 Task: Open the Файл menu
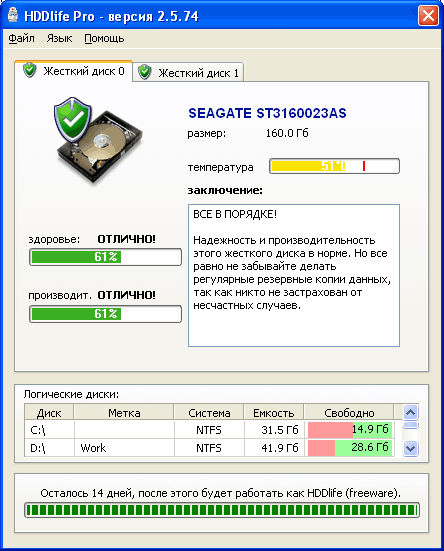(x=21, y=38)
